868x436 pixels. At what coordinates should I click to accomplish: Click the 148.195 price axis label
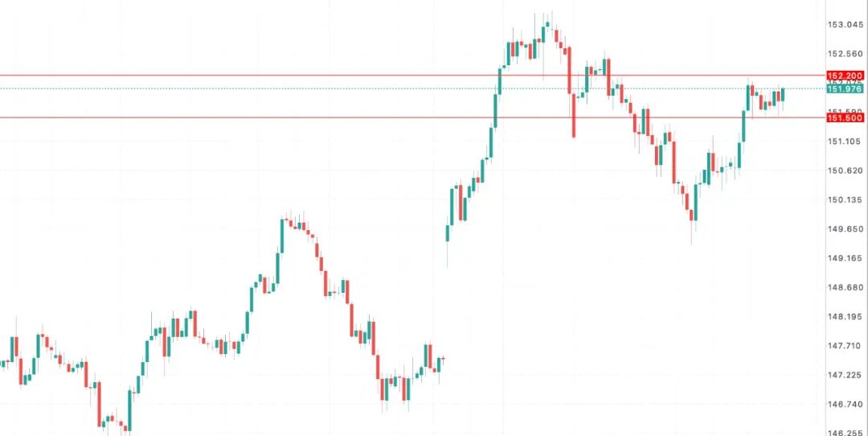845,317
